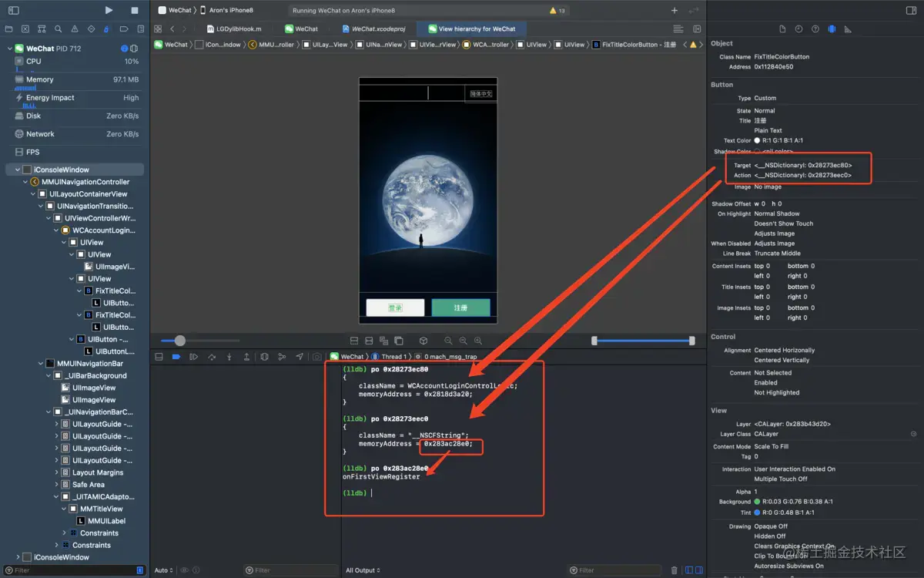Zoom out the view hierarchy canvas

[448, 341]
